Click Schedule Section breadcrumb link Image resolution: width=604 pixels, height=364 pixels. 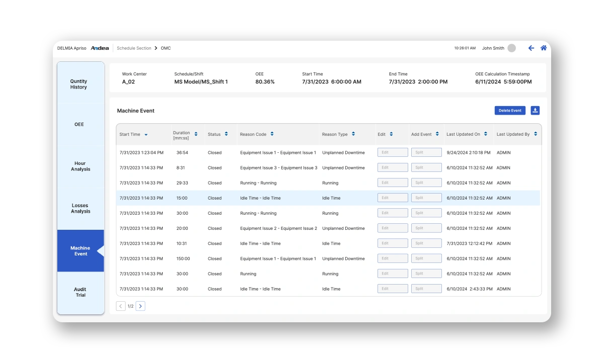[133, 48]
